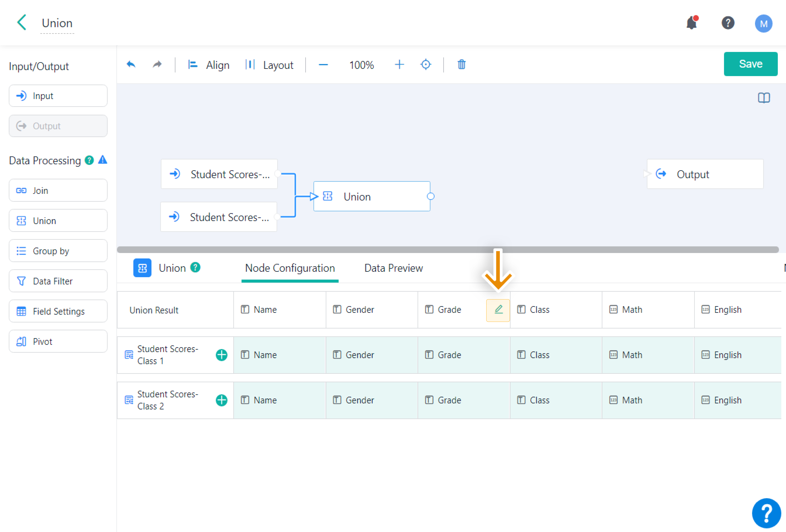
Task: Add an Input node from sidebar
Action: (58, 96)
